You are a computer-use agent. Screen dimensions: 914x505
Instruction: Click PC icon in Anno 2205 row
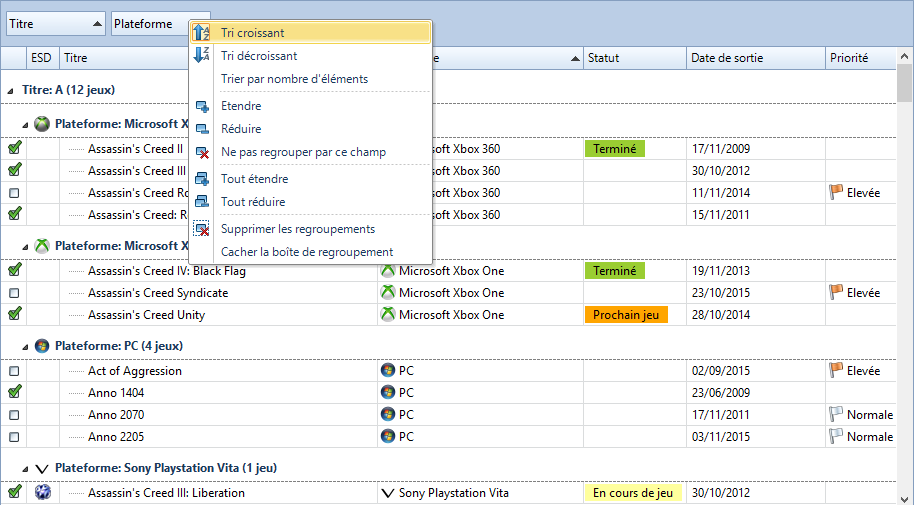point(388,436)
